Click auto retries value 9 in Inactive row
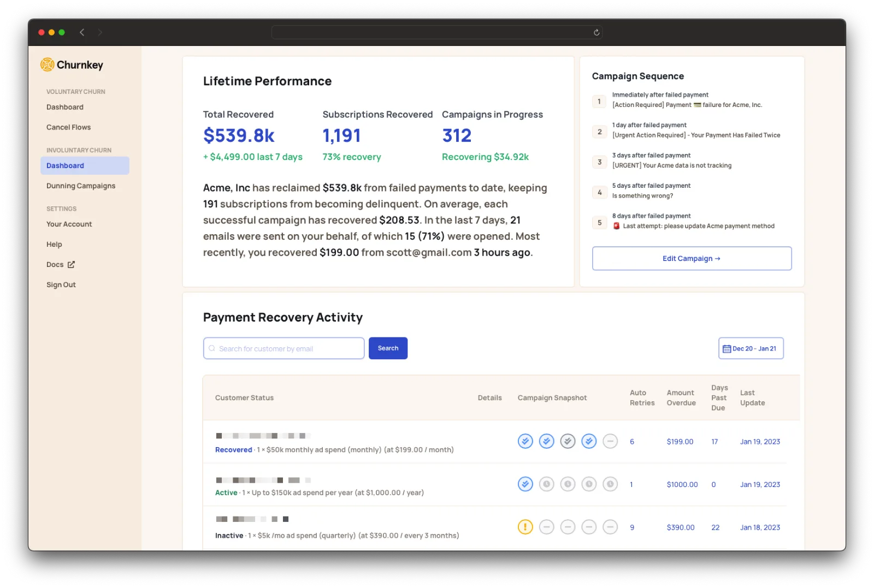Viewport: 874px width, 588px height. coord(632,527)
